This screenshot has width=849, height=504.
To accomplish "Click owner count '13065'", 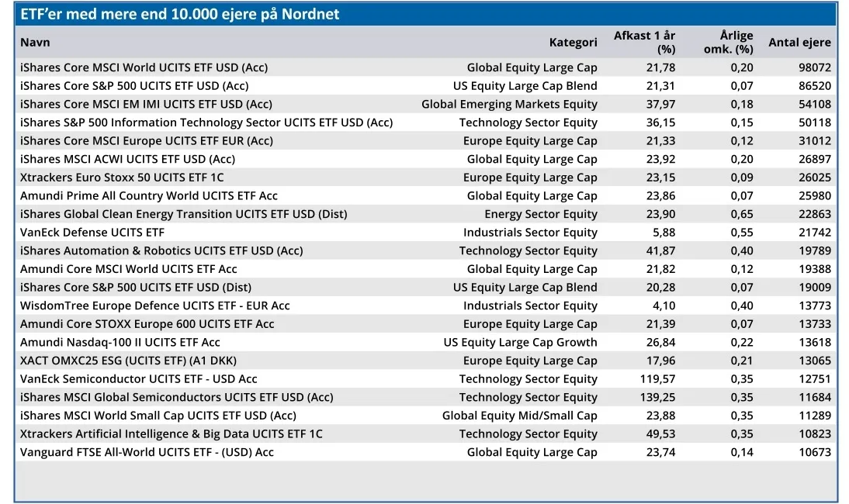I will (815, 361).
